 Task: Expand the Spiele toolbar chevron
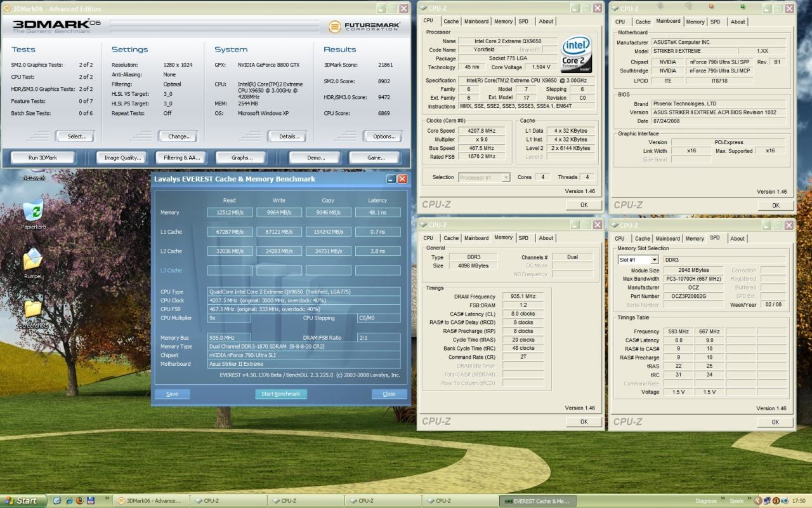click(749, 498)
